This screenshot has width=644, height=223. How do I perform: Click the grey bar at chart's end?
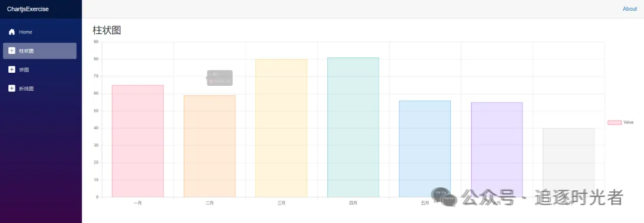tap(568, 163)
